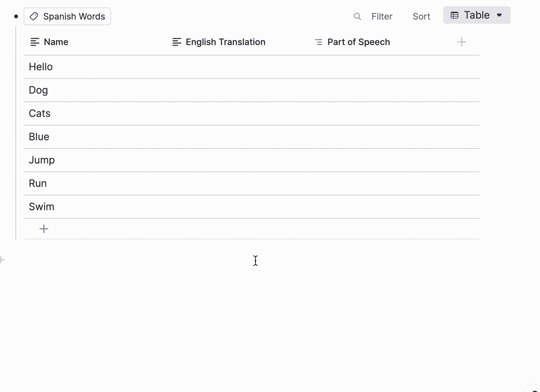
Task: Open the Sort menu
Action: coord(421,16)
